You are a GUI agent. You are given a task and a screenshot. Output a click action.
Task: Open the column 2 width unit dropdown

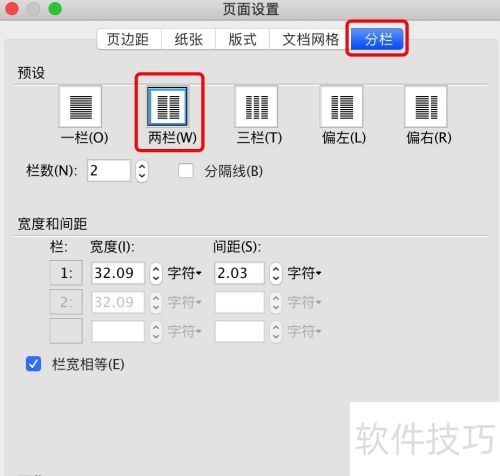(185, 302)
